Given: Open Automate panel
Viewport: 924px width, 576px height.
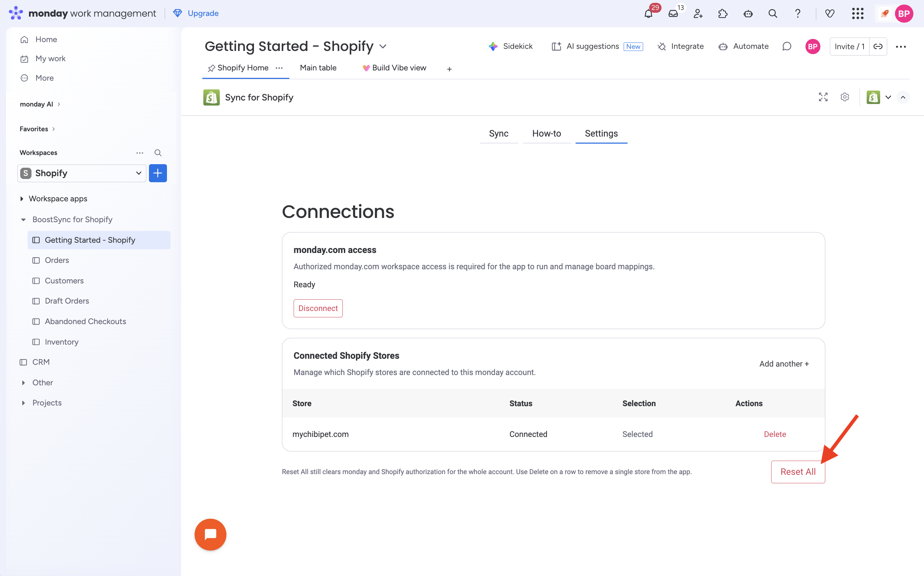Looking at the screenshot, I should pos(743,46).
